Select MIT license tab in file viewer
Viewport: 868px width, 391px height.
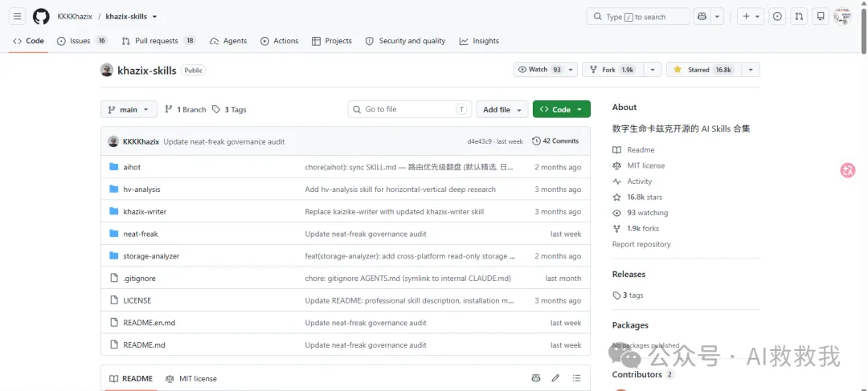pos(191,379)
